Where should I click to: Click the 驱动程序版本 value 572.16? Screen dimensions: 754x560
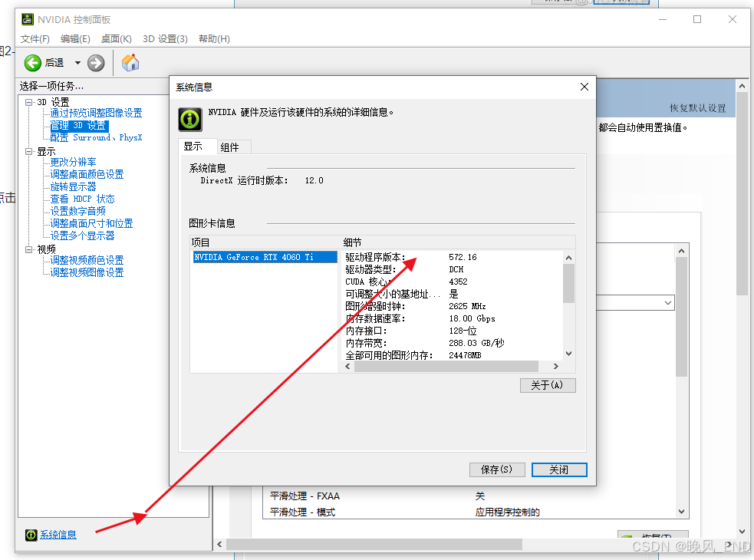pos(463,257)
